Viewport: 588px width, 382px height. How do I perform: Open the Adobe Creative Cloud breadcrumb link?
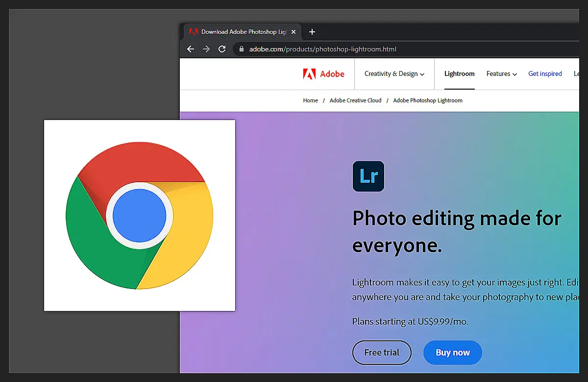point(355,100)
